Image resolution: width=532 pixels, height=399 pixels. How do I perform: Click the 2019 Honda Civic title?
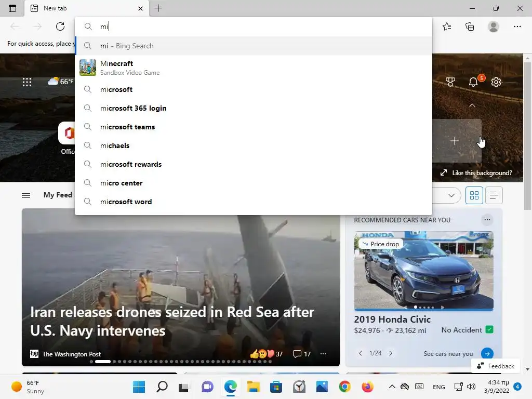pyautogui.click(x=392, y=320)
